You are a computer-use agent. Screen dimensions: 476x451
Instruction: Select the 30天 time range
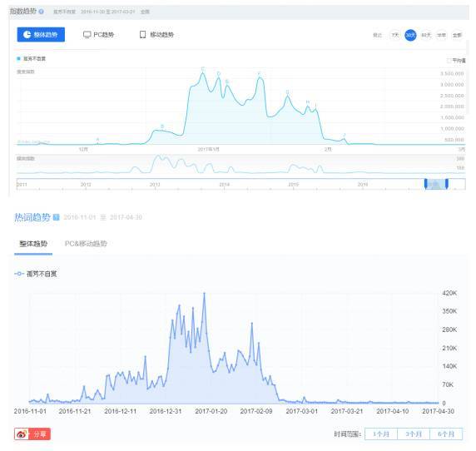pyautogui.click(x=410, y=35)
